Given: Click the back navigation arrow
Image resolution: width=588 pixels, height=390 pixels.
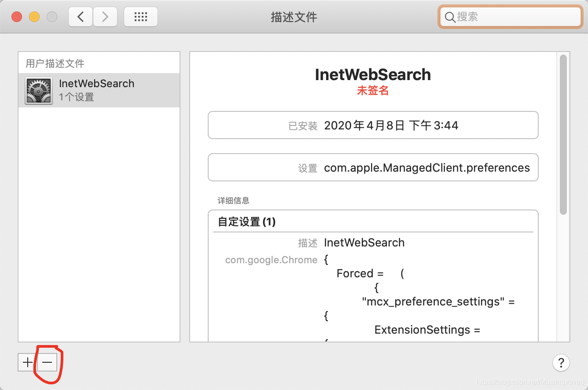Looking at the screenshot, I should [81, 17].
